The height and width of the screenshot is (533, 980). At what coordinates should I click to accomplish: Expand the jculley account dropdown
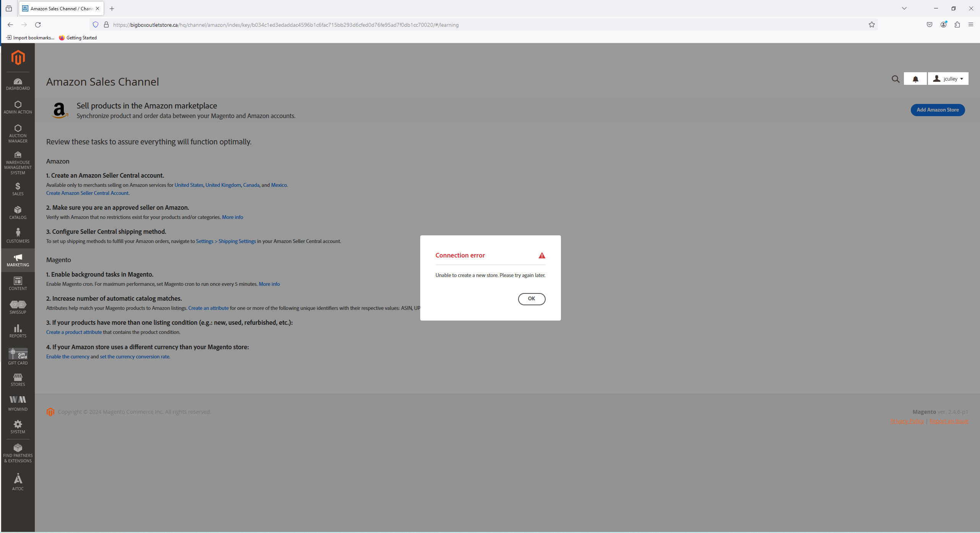coord(948,79)
